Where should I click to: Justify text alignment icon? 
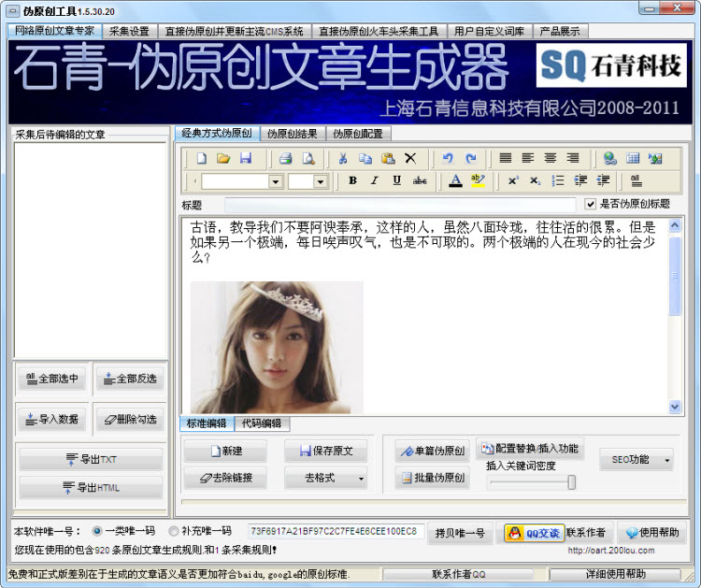coord(505,158)
